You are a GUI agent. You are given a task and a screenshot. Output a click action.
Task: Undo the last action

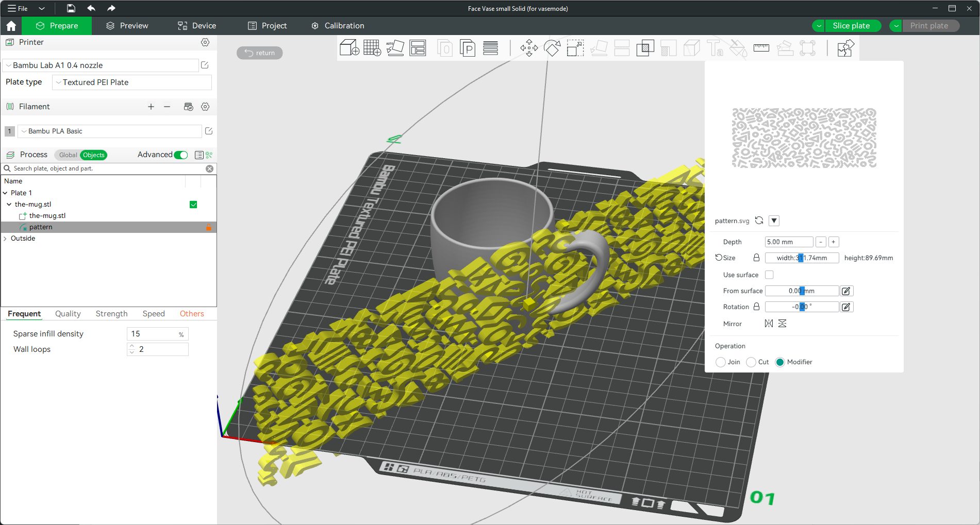(91, 8)
